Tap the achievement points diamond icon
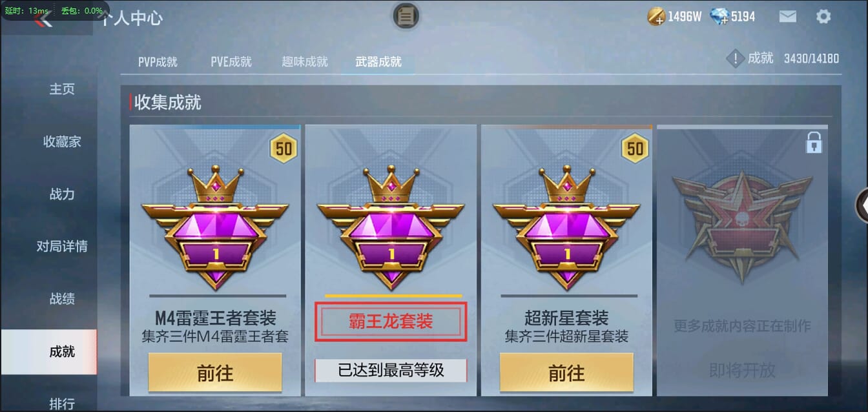This screenshot has height=412, width=868. (x=736, y=59)
